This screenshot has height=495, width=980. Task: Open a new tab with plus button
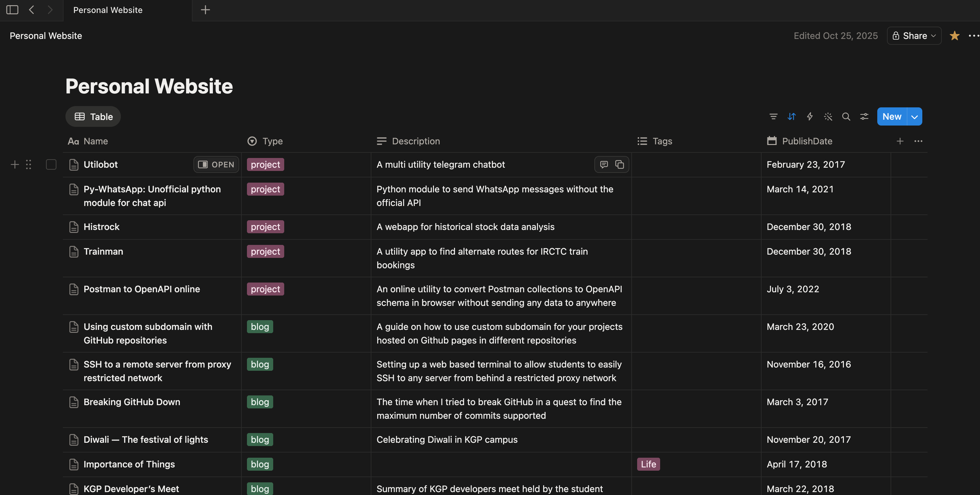pyautogui.click(x=205, y=10)
